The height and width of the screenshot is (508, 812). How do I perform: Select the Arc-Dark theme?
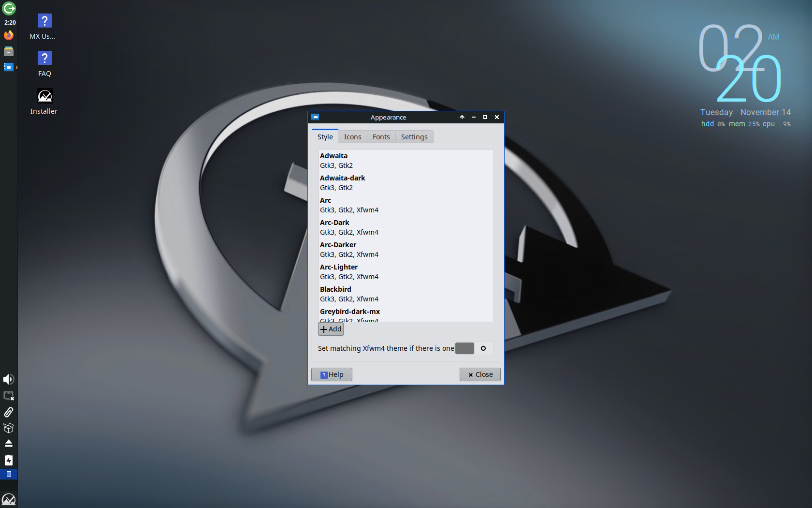point(406,227)
